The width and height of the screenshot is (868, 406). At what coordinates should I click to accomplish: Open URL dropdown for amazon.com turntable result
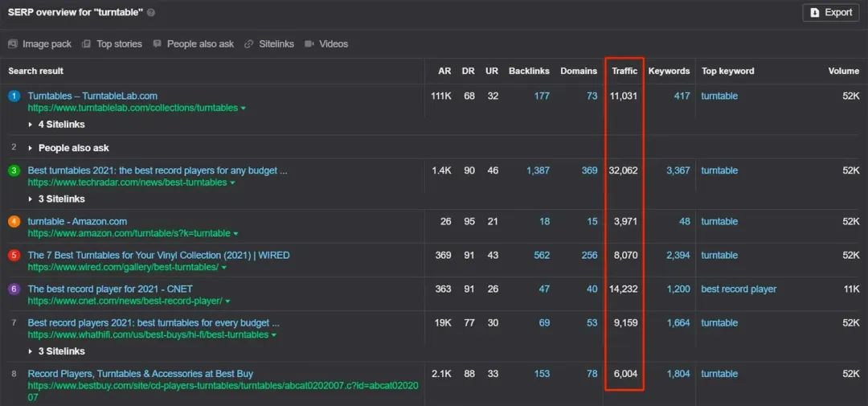(x=236, y=234)
